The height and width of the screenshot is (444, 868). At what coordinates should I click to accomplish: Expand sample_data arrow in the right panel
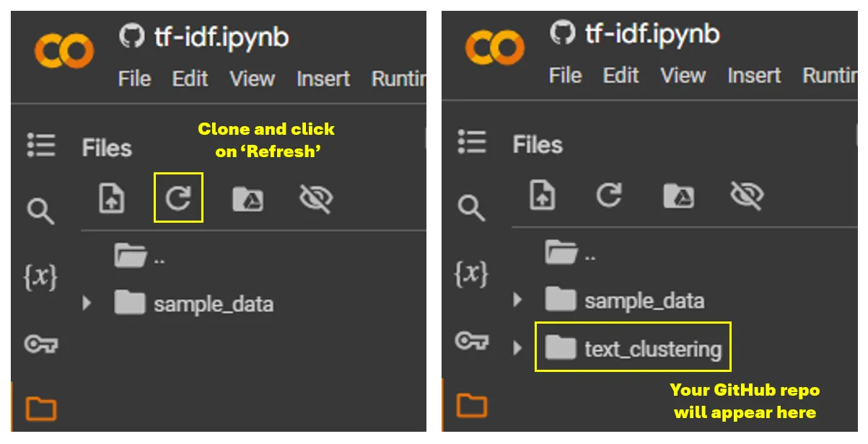517,300
